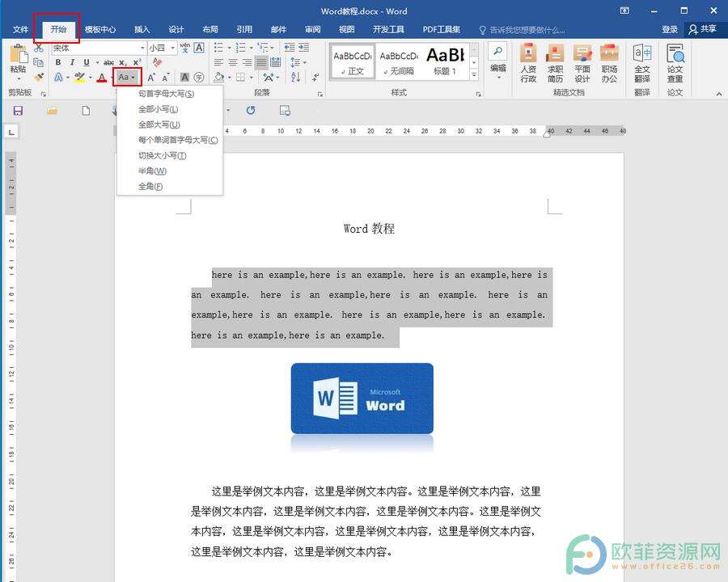The width and height of the screenshot is (728, 582).
Task: Toggle strikethrough (abc) formatting
Action: tap(108, 62)
